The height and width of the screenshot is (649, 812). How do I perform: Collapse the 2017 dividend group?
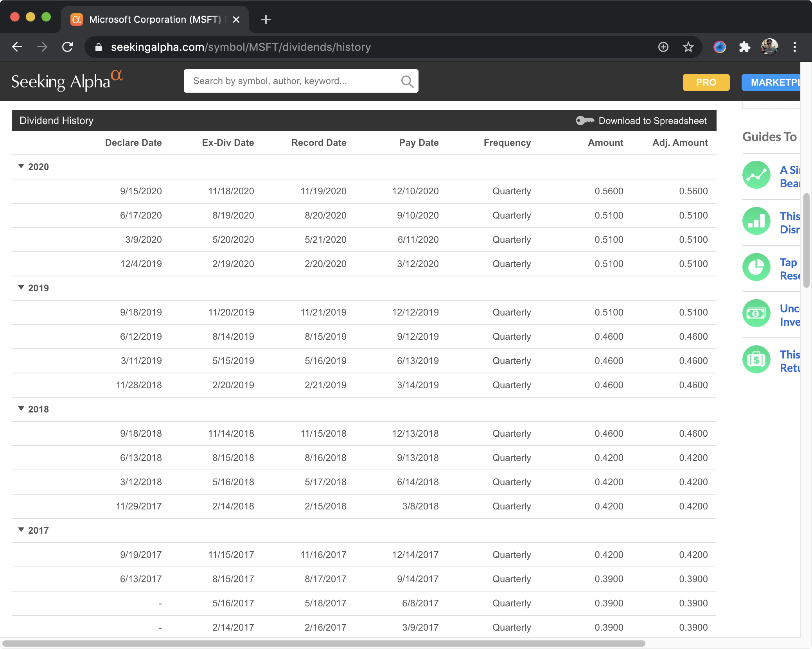22,530
